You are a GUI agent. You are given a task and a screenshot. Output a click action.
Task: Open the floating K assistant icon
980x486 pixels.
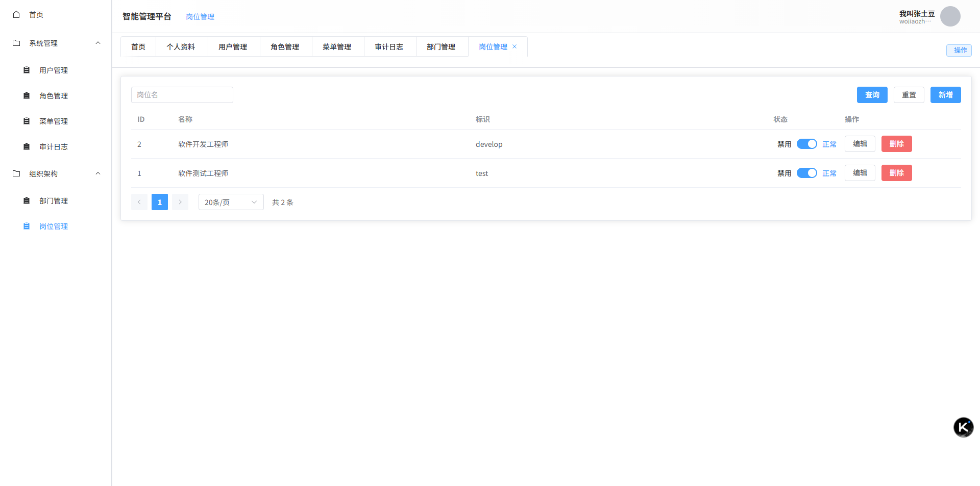click(963, 427)
